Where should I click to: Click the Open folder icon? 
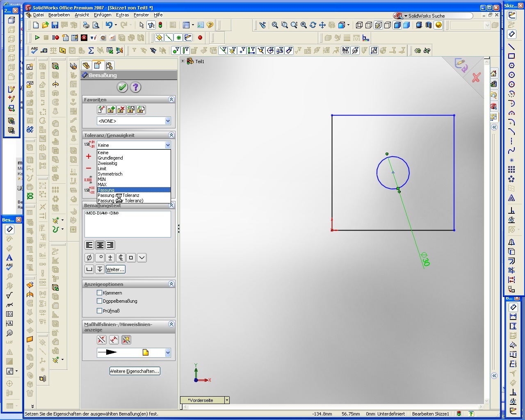pos(45,25)
